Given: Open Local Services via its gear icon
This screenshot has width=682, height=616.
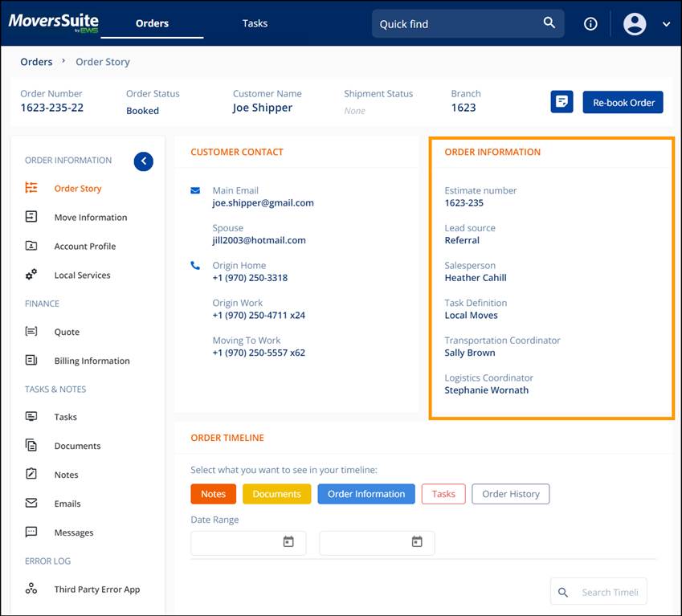Looking at the screenshot, I should click(x=31, y=275).
